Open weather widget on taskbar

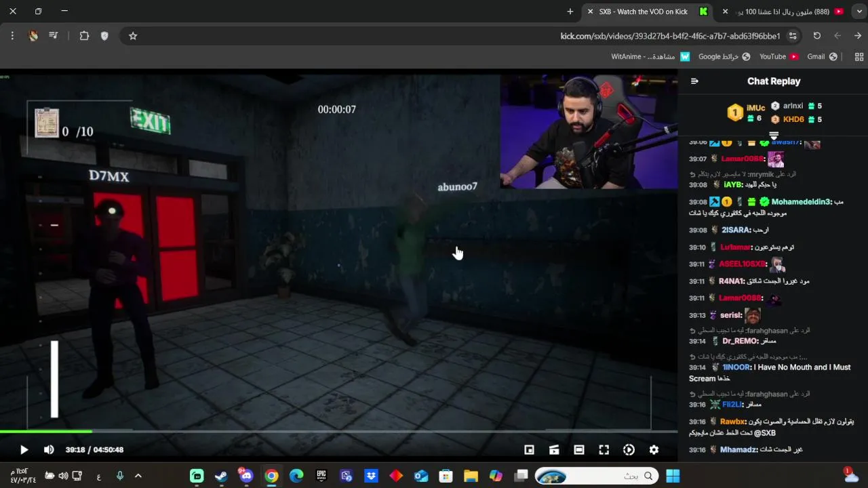point(851,476)
